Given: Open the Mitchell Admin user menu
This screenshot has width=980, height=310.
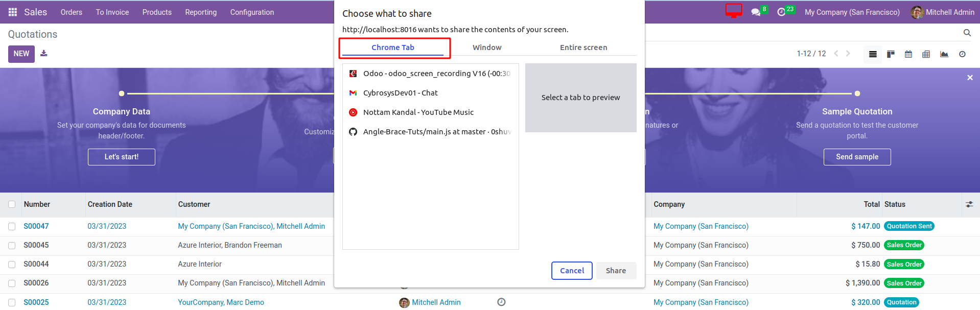Looking at the screenshot, I should pyautogui.click(x=943, y=12).
